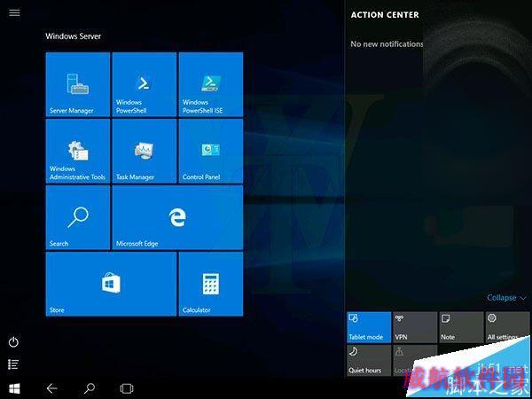Open the Search tile
532x399 pixels.
(x=78, y=217)
